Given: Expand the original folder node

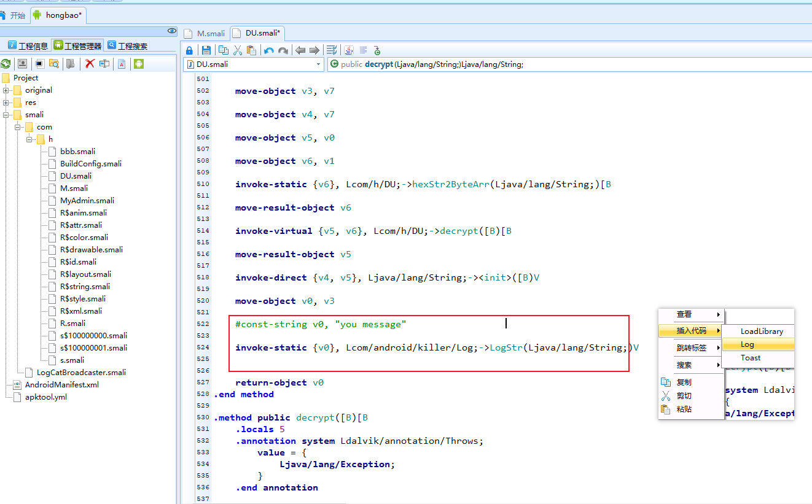Looking at the screenshot, I should click(6, 90).
